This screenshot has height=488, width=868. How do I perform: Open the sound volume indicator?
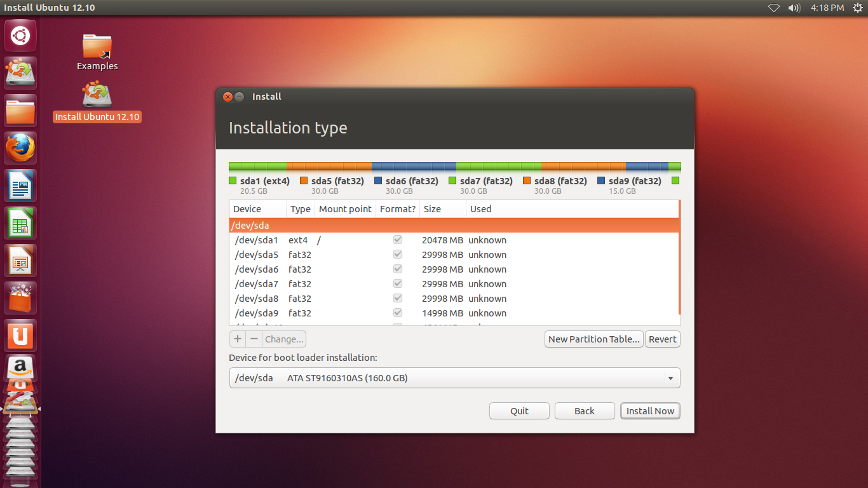tap(794, 8)
